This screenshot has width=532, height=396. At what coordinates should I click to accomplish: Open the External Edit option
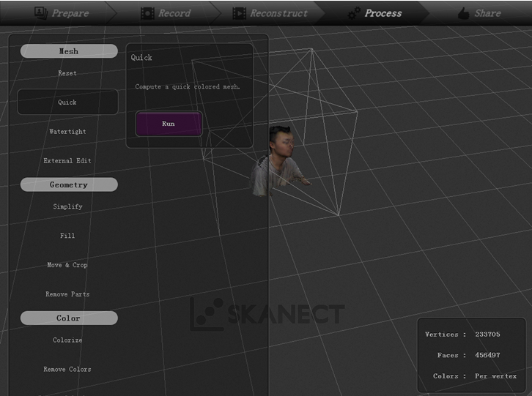click(67, 161)
